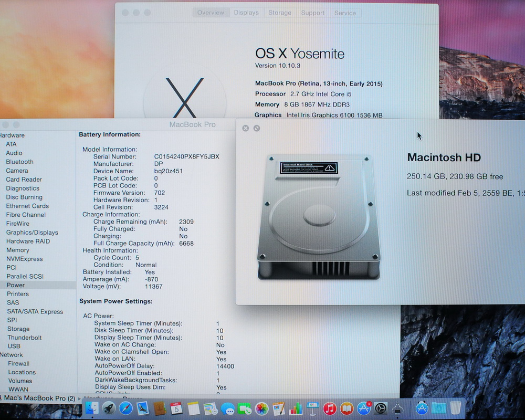Viewport: 525px width, 420px height.
Task: Select Locations under Network
Action: (22, 372)
